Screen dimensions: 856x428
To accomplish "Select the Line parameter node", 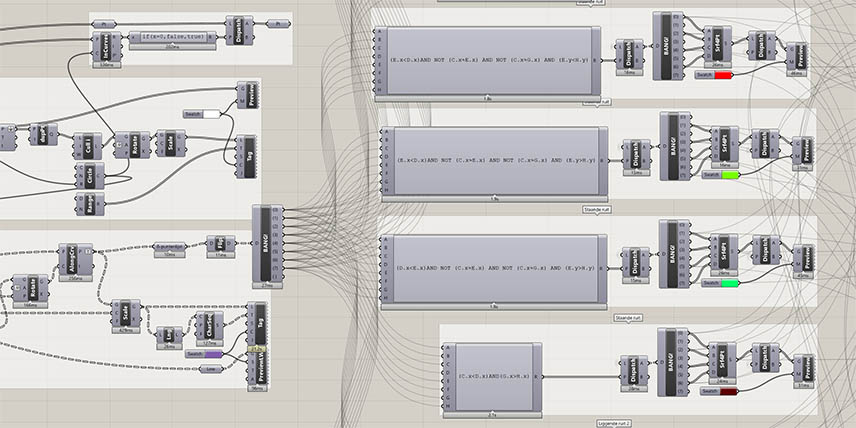I will 209,368.
